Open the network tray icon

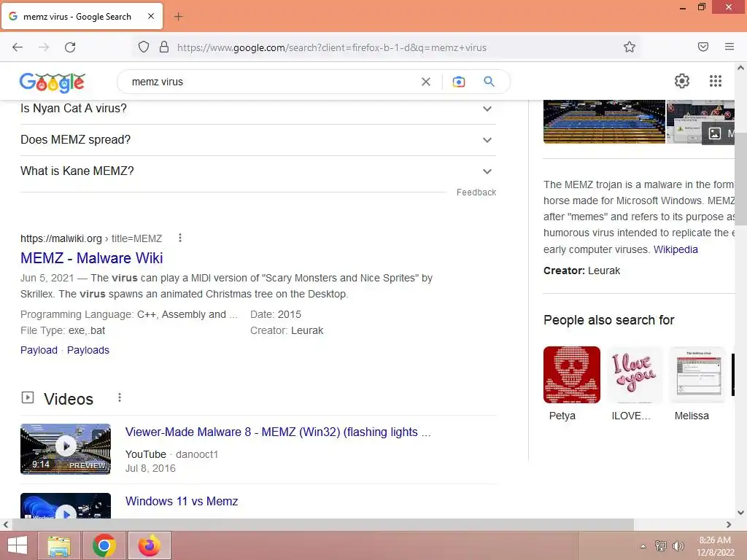[x=661, y=545]
